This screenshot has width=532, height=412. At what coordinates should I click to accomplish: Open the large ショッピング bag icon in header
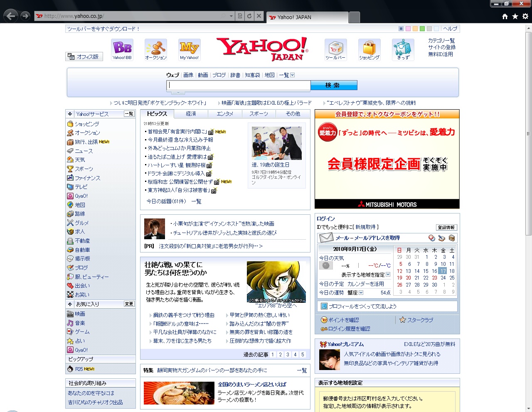369,49
